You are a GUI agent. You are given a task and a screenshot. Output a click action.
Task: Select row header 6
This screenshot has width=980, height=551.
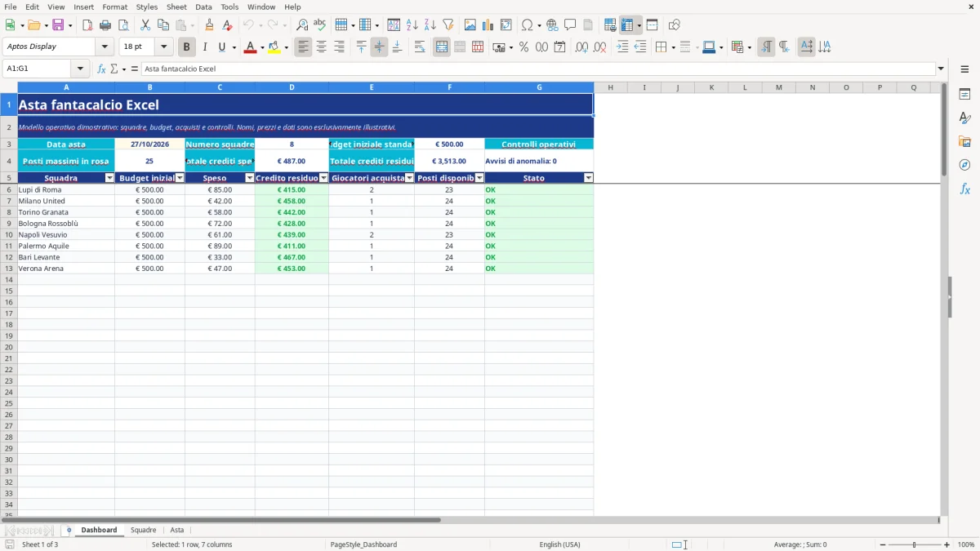coord(8,189)
